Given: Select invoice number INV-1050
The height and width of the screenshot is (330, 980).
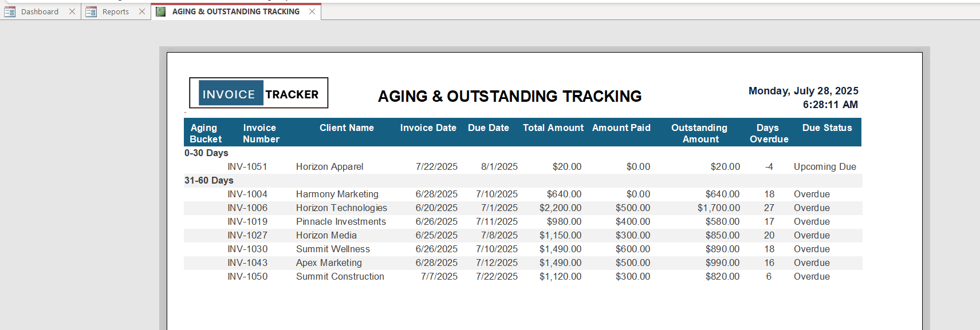Looking at the screenshot, I should click(247, 276).
